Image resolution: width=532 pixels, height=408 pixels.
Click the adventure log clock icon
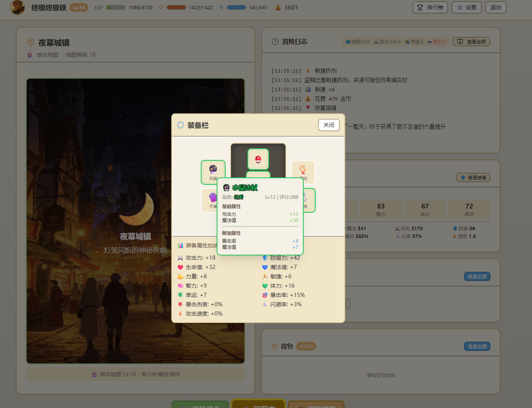pyautogui.click(x=275, y=42)
